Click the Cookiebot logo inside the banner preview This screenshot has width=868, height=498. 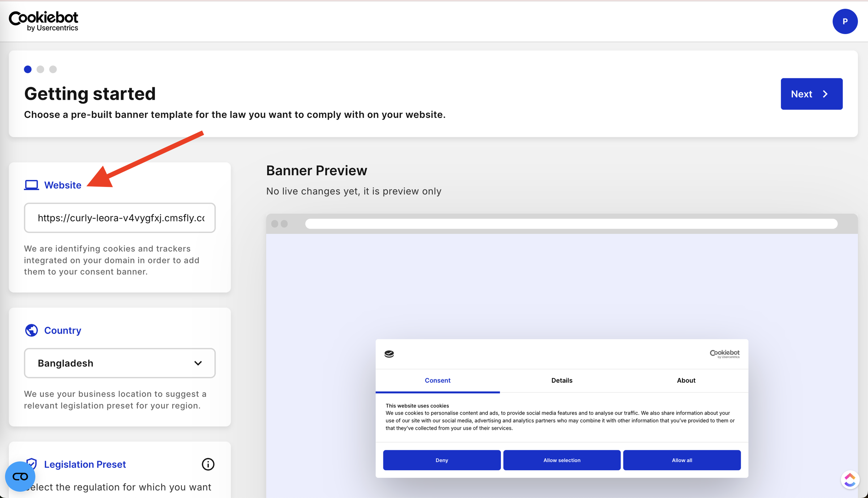724,354
